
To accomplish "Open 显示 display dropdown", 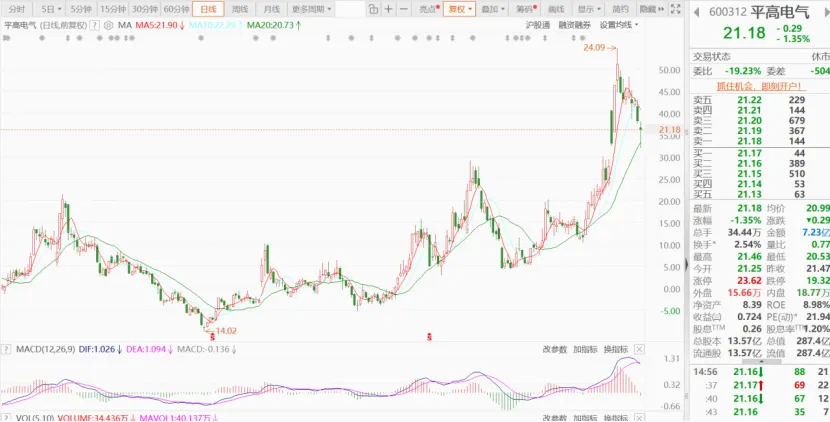I will click(x=589, y=9).
